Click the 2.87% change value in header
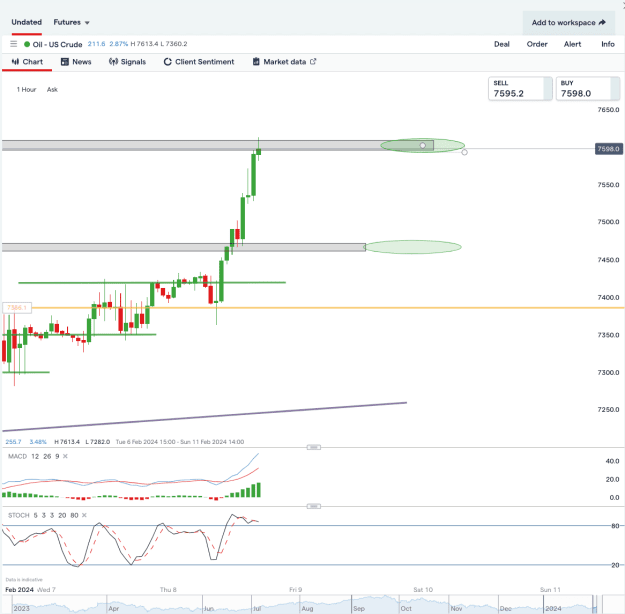The height and width of the screenshot is (614, 625). click(119, 44)
